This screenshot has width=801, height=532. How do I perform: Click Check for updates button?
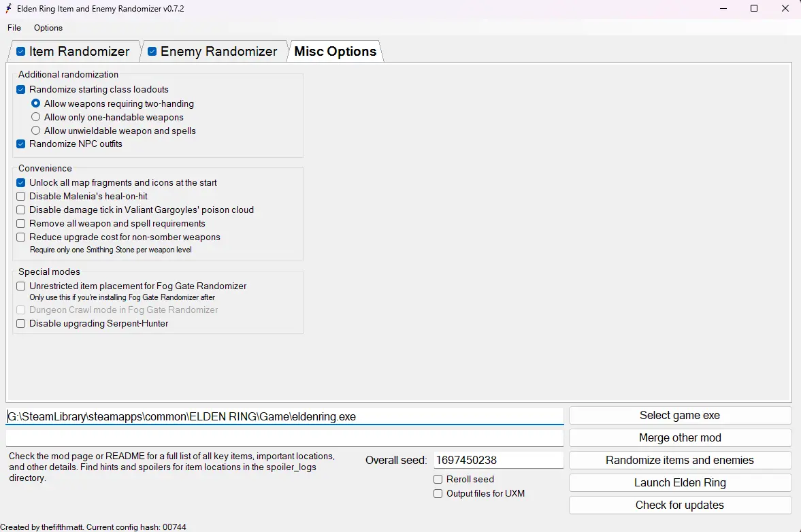pyautogui.click(x=680, y=505)
